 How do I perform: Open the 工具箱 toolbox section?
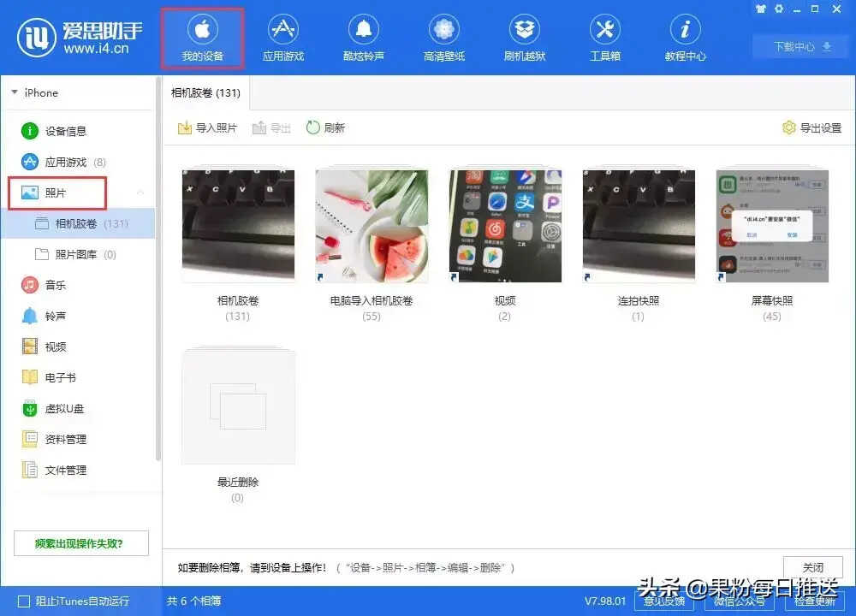click(605, 38)
